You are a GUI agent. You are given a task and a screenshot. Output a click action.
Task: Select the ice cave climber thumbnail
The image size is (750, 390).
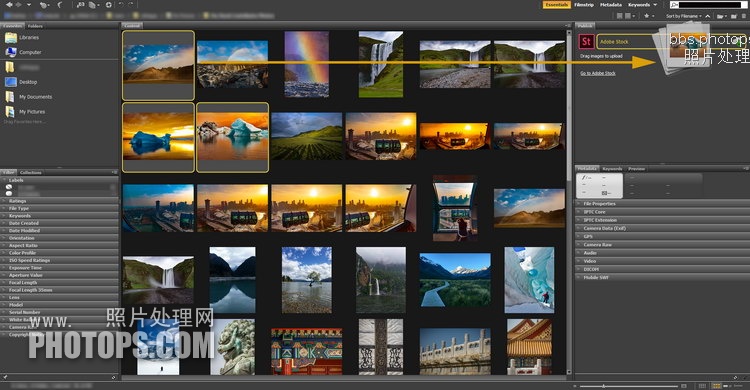pos(529,280)
